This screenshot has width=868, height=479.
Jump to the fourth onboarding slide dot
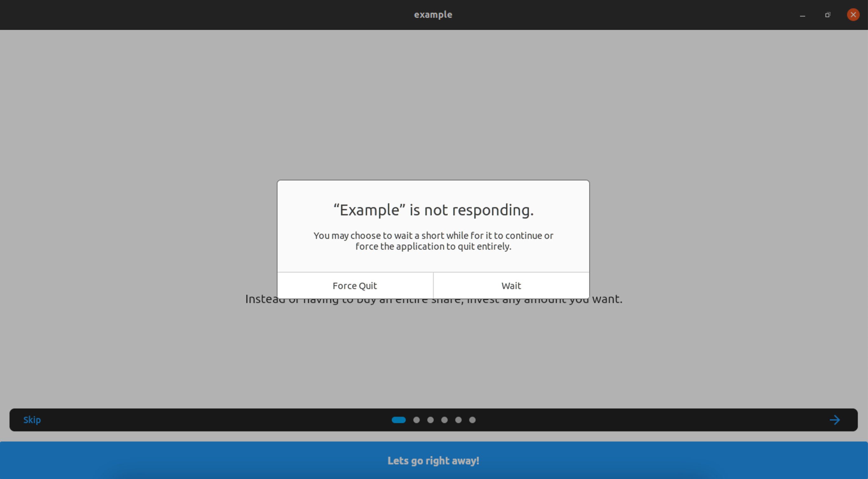click(444, 420)
